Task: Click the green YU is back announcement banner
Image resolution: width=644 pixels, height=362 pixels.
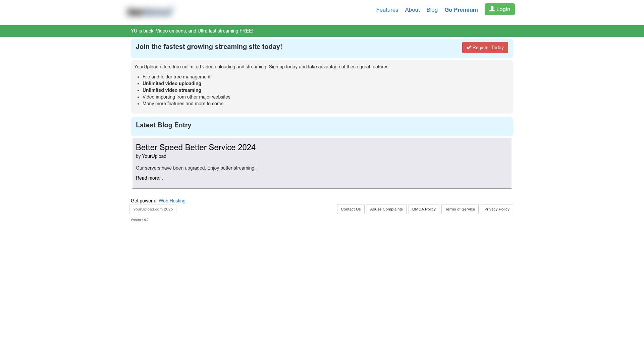Action: coord(192,31)
